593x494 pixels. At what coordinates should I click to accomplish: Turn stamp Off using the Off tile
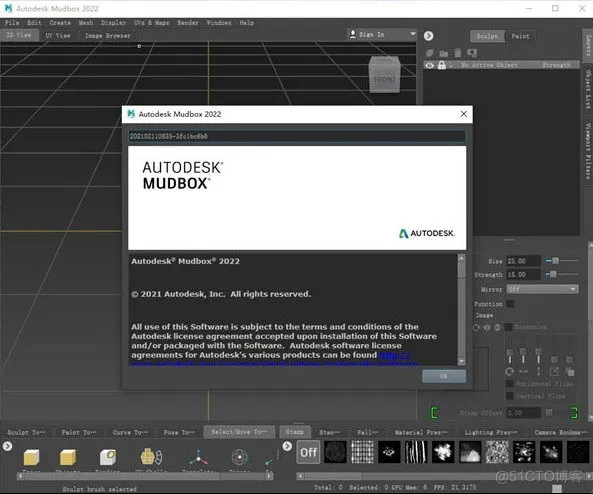[309, 452]
